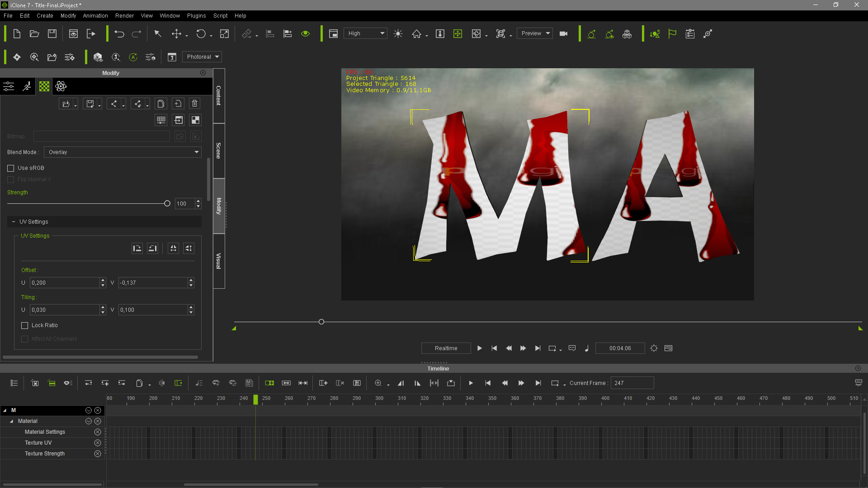Collapse the M track in timeline
Viewport: 868px width, 488px height.
click(5, 410)
